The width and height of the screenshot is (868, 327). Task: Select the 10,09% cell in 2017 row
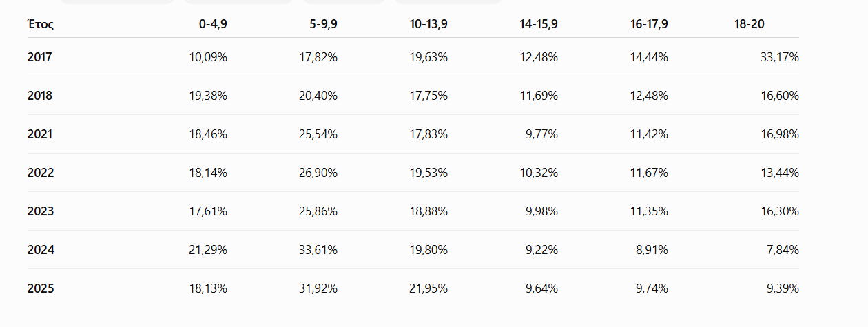pos(208,57)
